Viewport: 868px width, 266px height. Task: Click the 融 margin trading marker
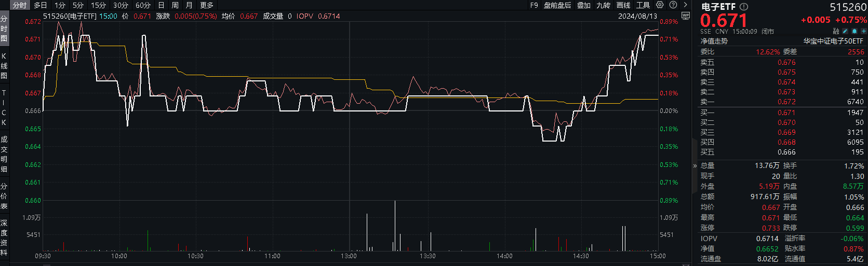836,32
